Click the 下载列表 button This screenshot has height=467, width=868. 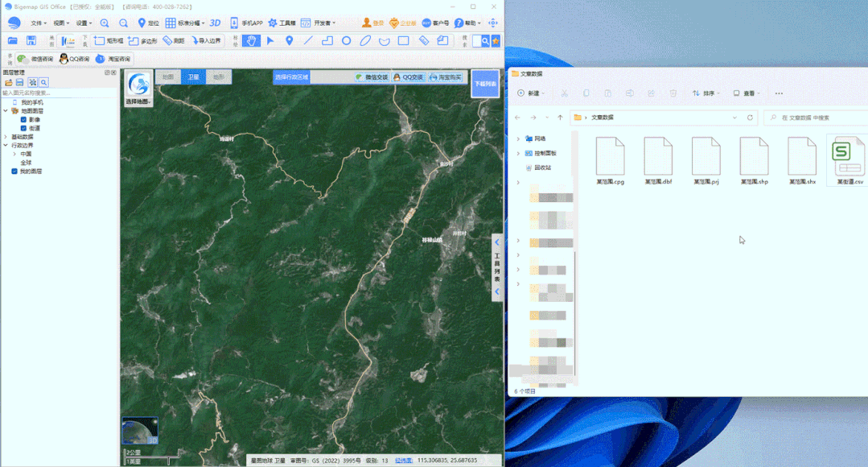click(x=485, y=84)
